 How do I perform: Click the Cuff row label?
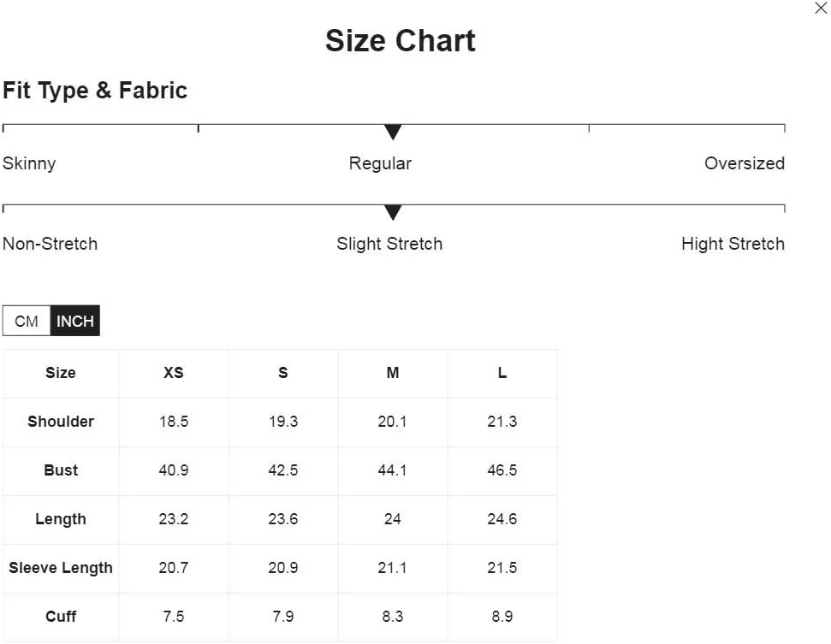(x=61, y=617)
